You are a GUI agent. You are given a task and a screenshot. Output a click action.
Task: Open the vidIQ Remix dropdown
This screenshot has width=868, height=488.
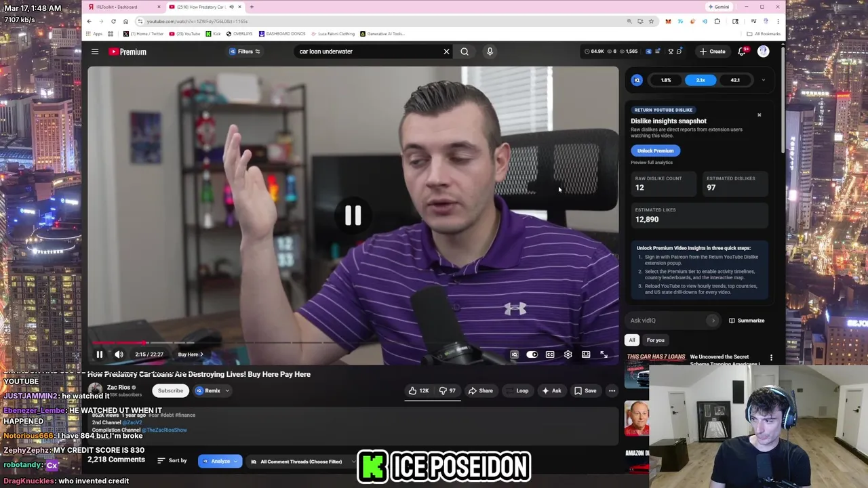[212, 390]
